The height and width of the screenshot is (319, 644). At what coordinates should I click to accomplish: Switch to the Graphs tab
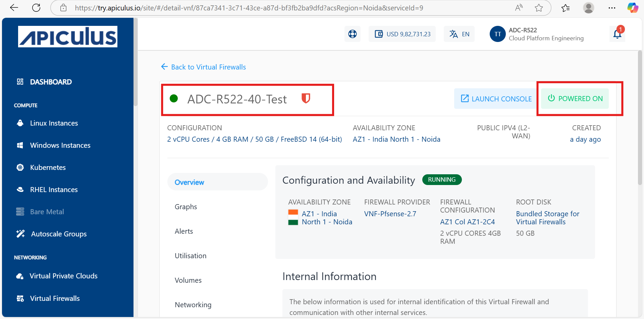[186, 207]
